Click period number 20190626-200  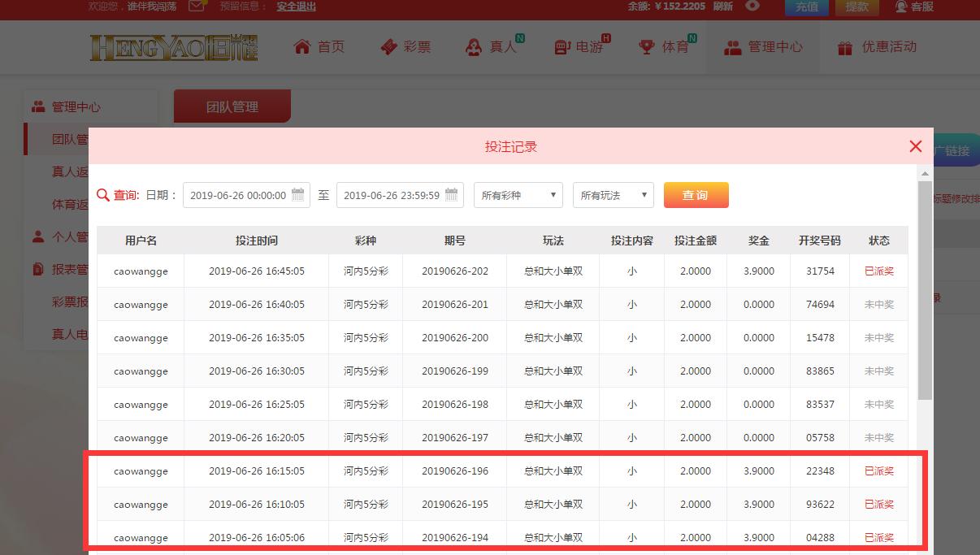point(455,338)
